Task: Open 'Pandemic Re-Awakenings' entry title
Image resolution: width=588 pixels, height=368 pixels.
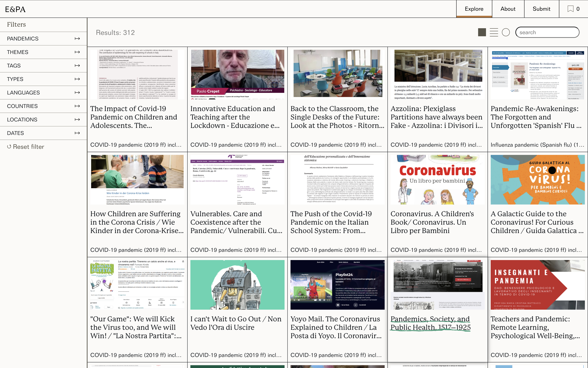Action: pos(536,117)
